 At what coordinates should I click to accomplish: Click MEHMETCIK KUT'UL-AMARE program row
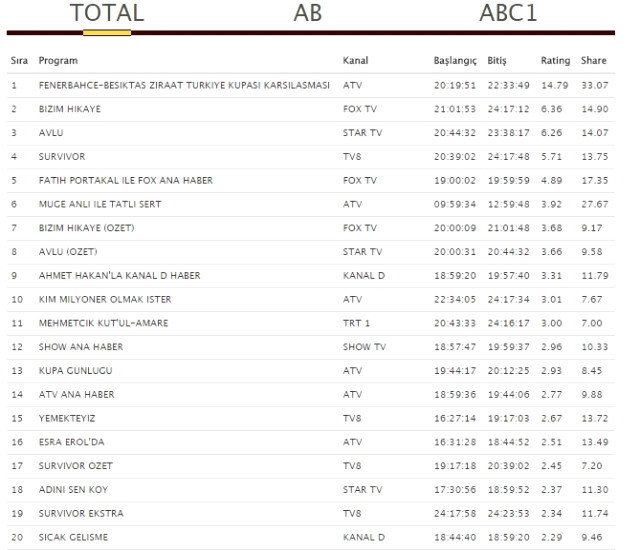[311, 323]
